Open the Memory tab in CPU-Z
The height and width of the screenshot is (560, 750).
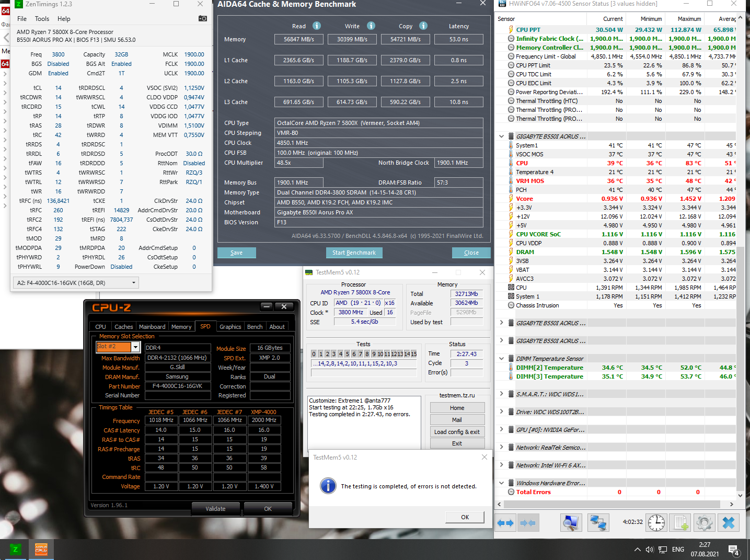(x=181, y=327)
